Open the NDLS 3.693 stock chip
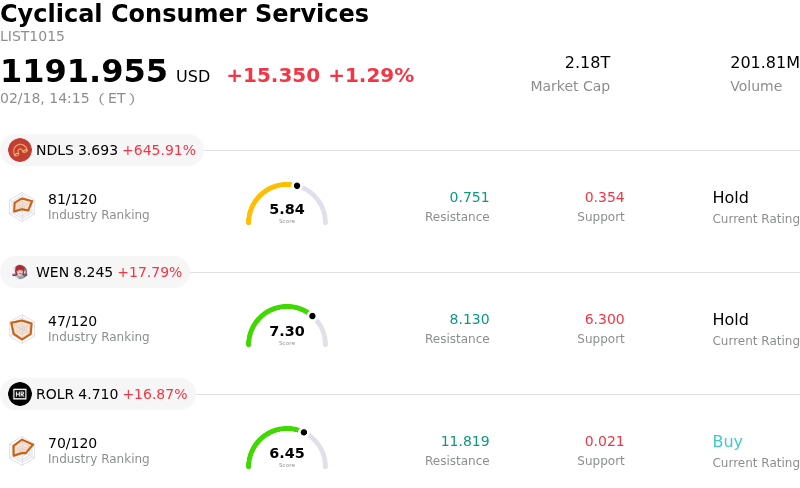 click(x=102, y=150)
